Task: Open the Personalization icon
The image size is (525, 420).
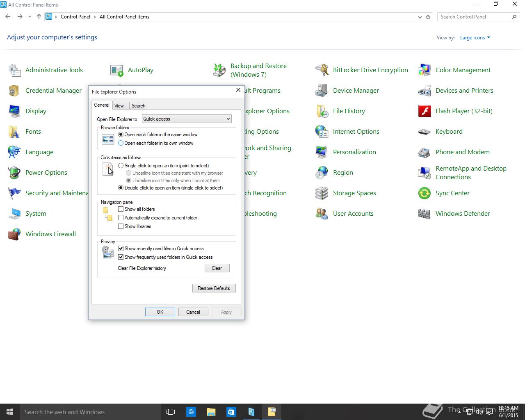Action: click(x=322, y=152)
